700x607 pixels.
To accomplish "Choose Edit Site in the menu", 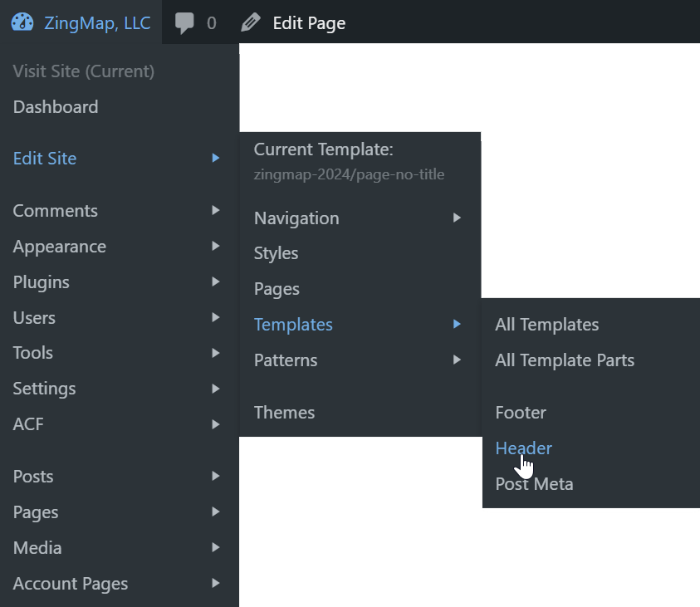I will 45,159.
